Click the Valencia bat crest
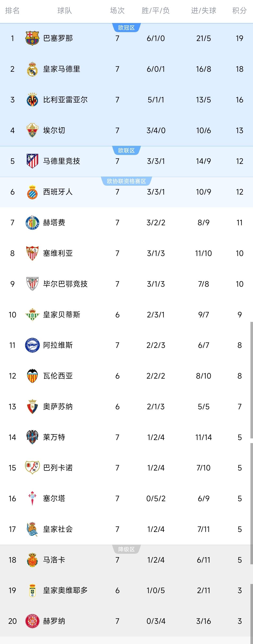Image resolution: width=253 pixels, height=644 pixels. 32,376
